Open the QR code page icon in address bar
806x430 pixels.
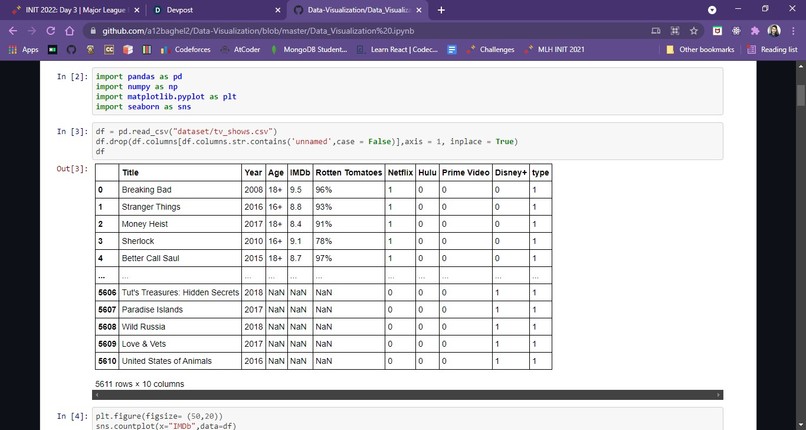[675, 31]
